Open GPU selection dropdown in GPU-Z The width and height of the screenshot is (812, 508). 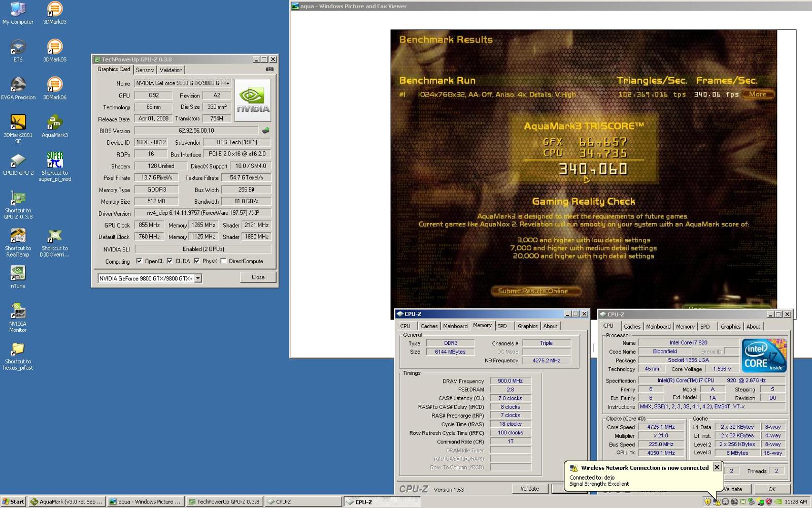point(198,278)
